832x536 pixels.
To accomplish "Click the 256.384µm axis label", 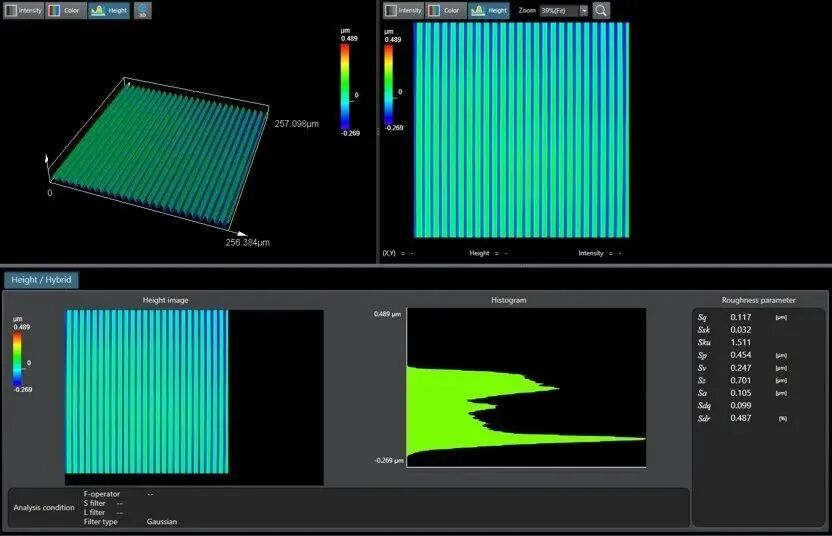I will pos(247,243).
